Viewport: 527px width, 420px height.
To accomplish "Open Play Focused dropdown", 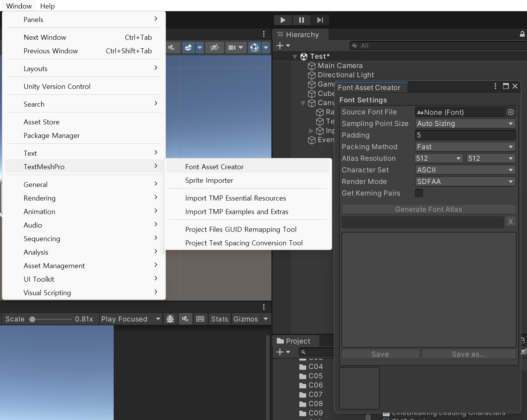I will [x=131, y=319].
